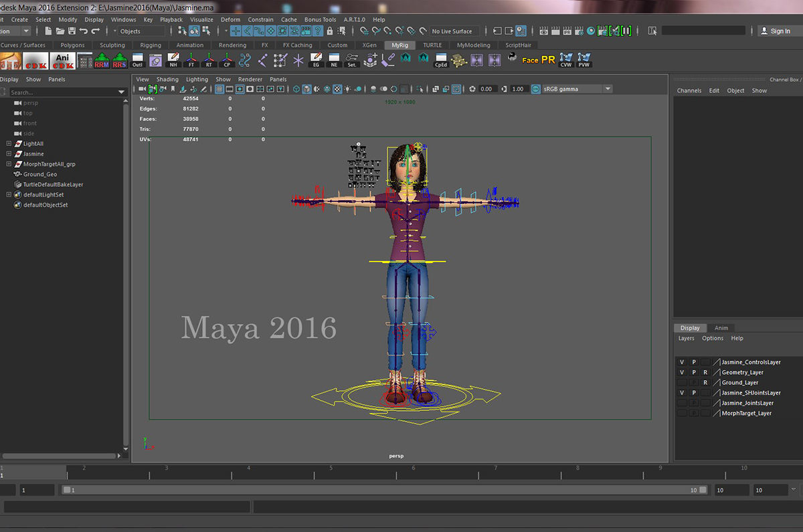The height and width of the screenshot is (532, 803).
Task: Click the PR shelf button
Action: pyautogui.click(x=548, y=60)
